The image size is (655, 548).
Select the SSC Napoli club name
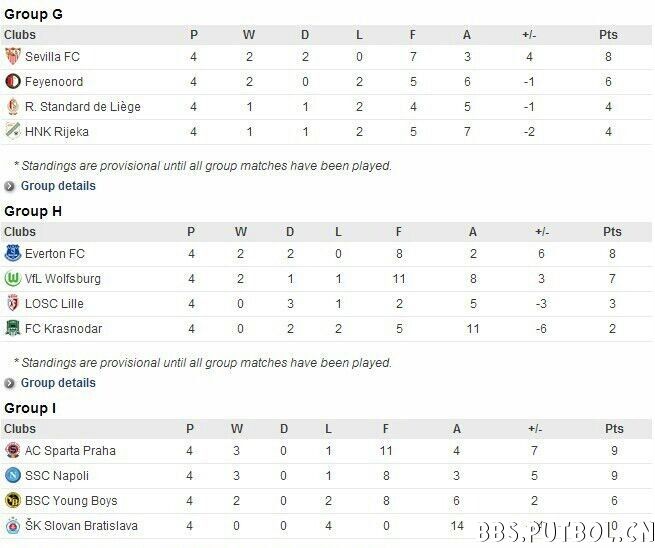coord(57,476)
